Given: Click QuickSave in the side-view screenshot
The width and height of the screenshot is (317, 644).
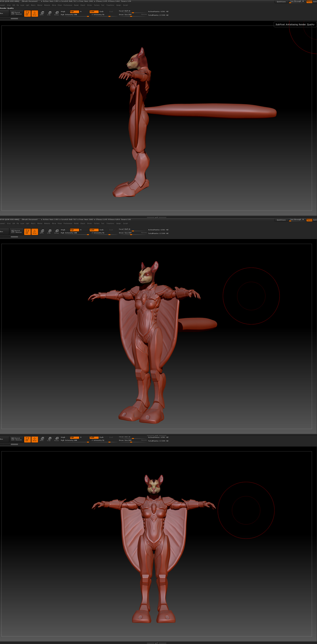Looking at the screenshot, I should pyautogui.click(x=281, y=2).
